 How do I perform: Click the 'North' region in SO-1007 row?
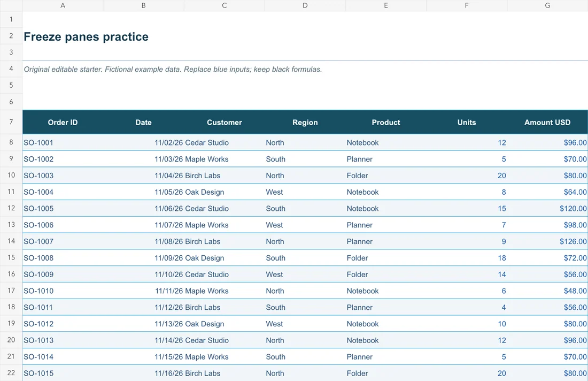pos(305,242)
